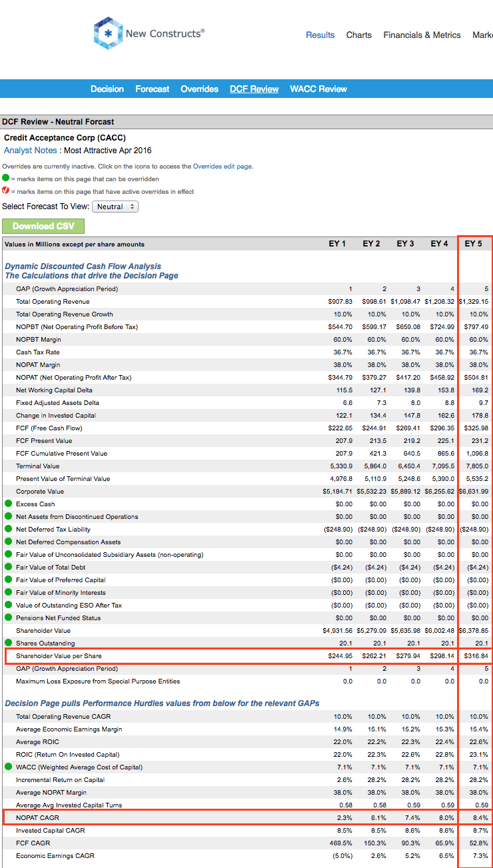Image resolution: width=493 pixels, height=868 pixels.
Task: Follow the Overrides edit page link
Action: [x=222, y=167]
